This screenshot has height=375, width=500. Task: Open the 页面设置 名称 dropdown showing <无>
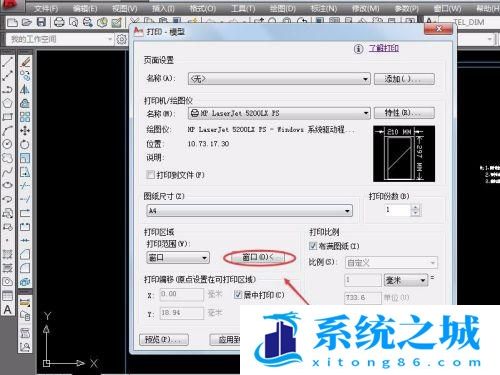pyautogui.click(x=279, y=79)
